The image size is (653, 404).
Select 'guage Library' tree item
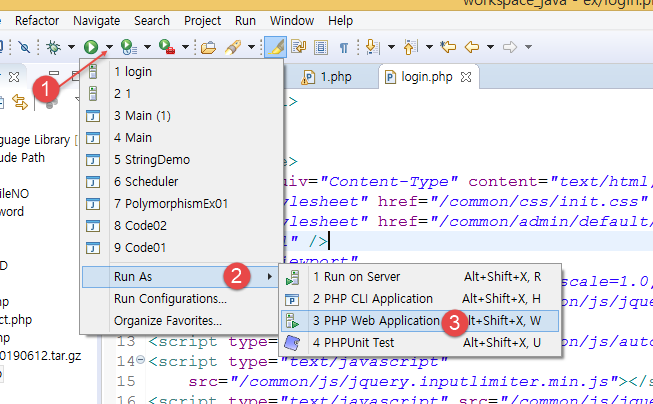[x=35, y=140]
